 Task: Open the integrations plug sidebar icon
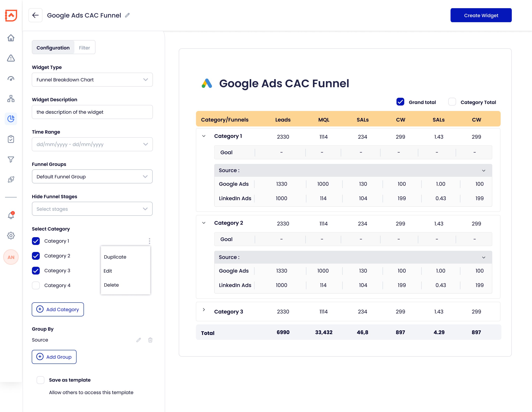11,180
